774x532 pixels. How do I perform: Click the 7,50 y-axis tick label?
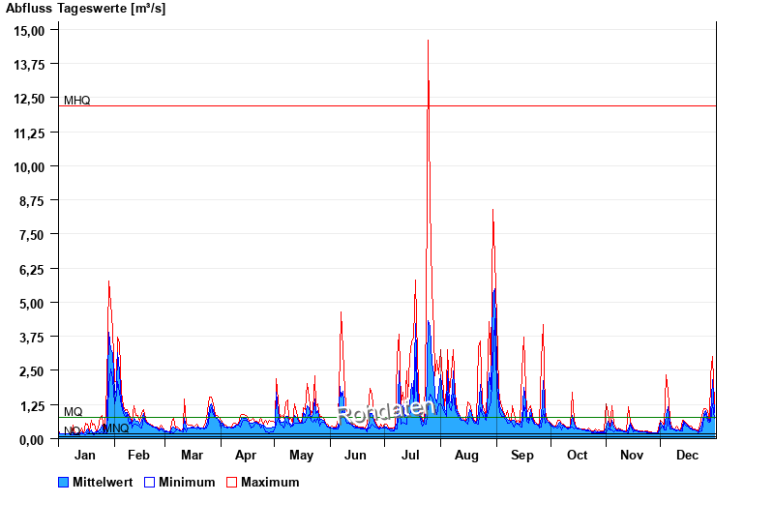coord(30,234)
